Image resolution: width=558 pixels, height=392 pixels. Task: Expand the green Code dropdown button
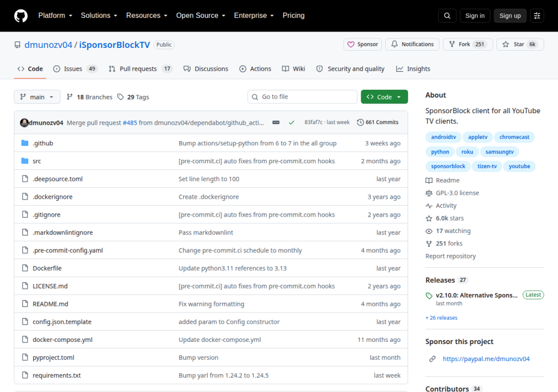(384, 97)
